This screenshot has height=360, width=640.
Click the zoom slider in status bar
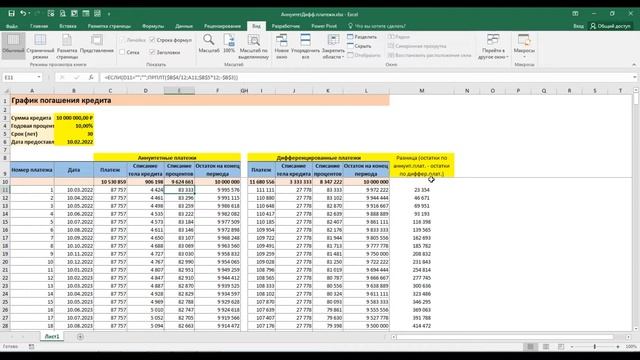tap(595, 347)
